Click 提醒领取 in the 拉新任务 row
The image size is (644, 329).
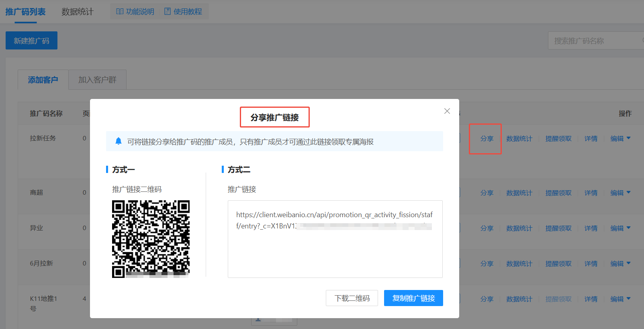pos(558,138)
